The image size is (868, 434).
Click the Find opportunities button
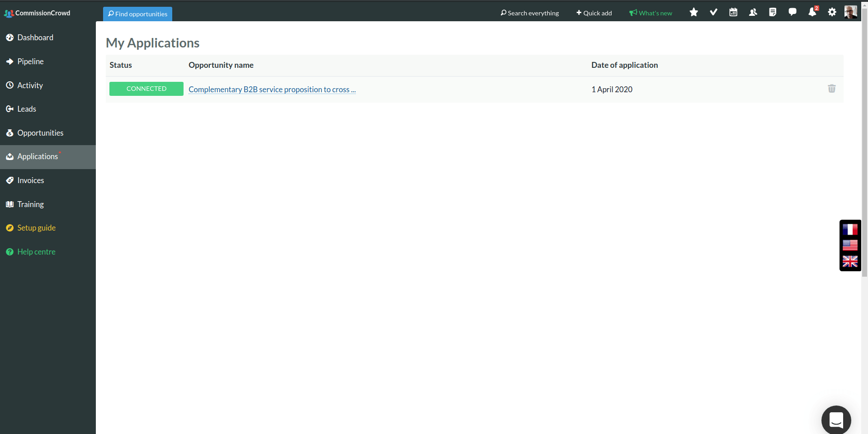[137, 14]
